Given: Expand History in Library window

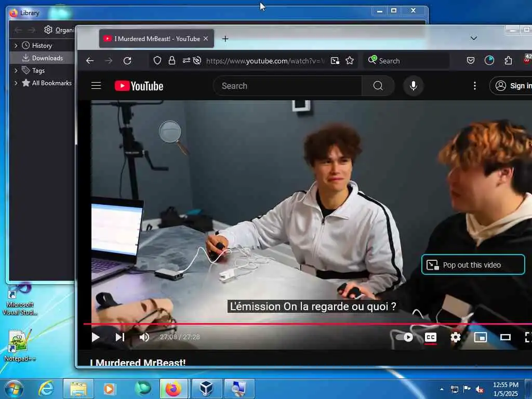Looking at the screenshot, I should point(16,46).
